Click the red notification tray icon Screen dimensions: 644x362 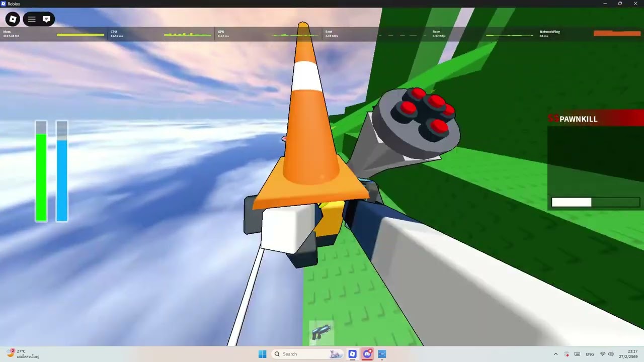[x=567, y=354]
